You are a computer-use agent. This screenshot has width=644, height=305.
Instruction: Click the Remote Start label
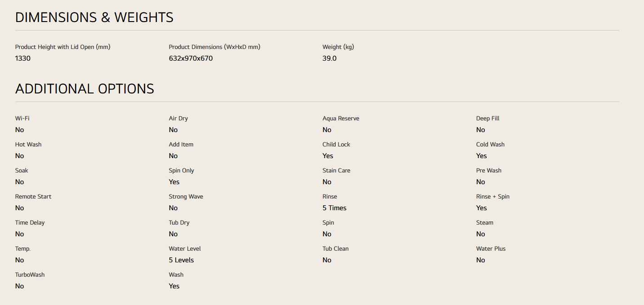point(33,197)
